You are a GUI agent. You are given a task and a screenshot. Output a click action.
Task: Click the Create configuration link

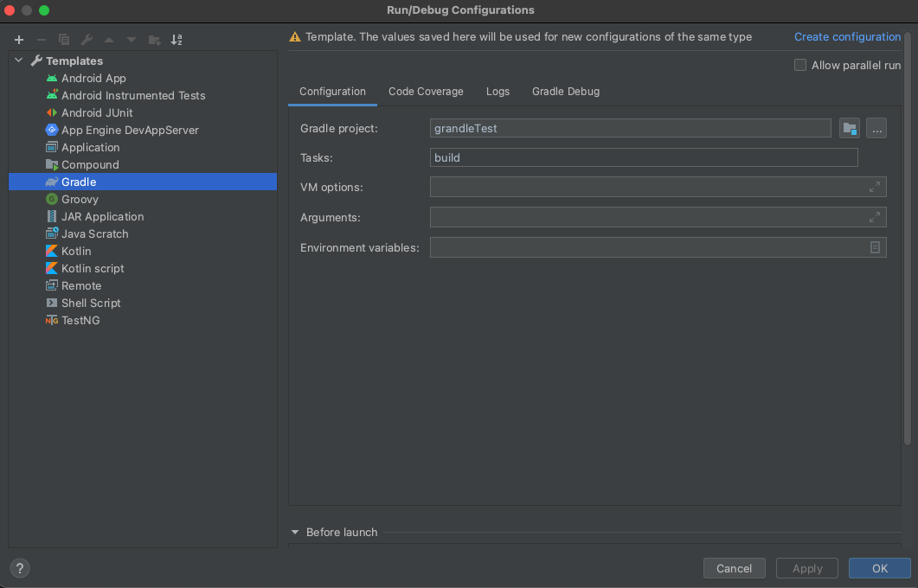point(847,37)
